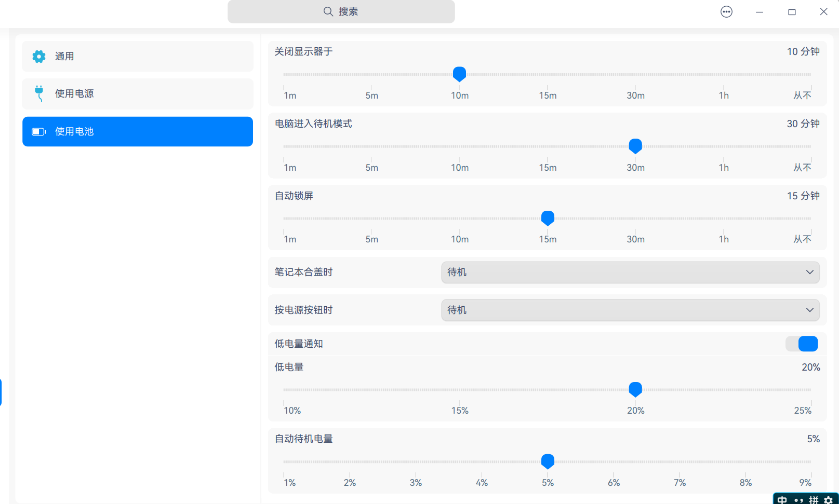Click the 中 input method indicator
The height and width of the screenshot is (504, 839).
(782, 500)
